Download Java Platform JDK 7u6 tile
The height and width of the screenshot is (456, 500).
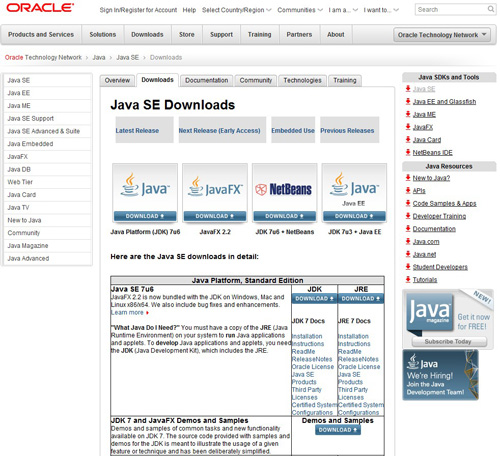pyautogui.click(x=145, y=193)
